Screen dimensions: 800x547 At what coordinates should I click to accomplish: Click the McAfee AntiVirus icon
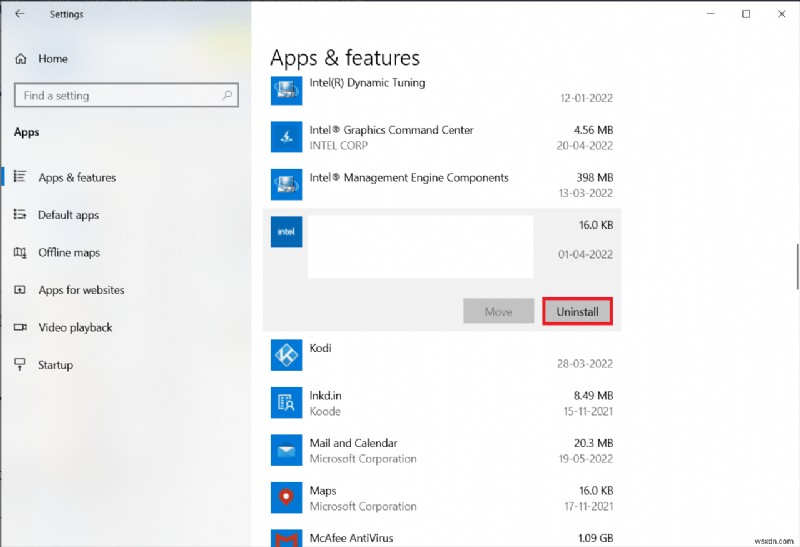click(x=286, y=538)
